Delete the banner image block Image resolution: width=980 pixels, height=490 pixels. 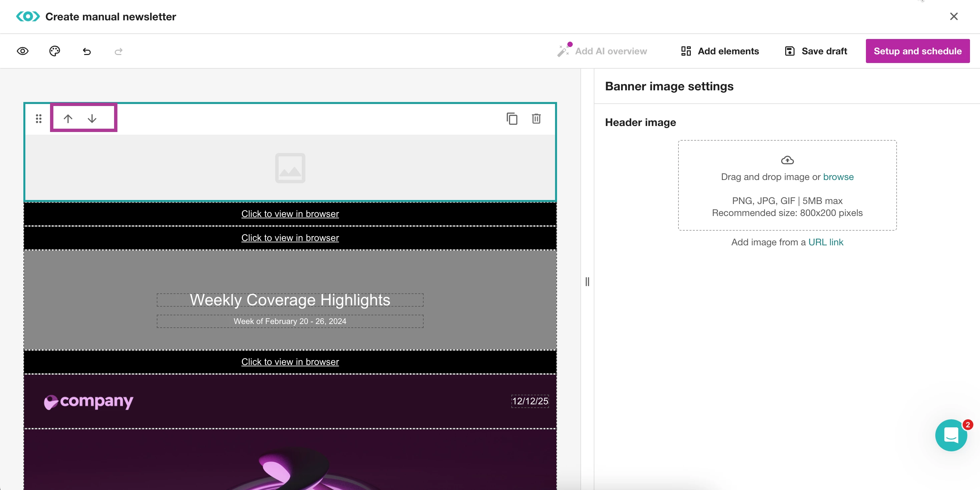pos(536,119)
